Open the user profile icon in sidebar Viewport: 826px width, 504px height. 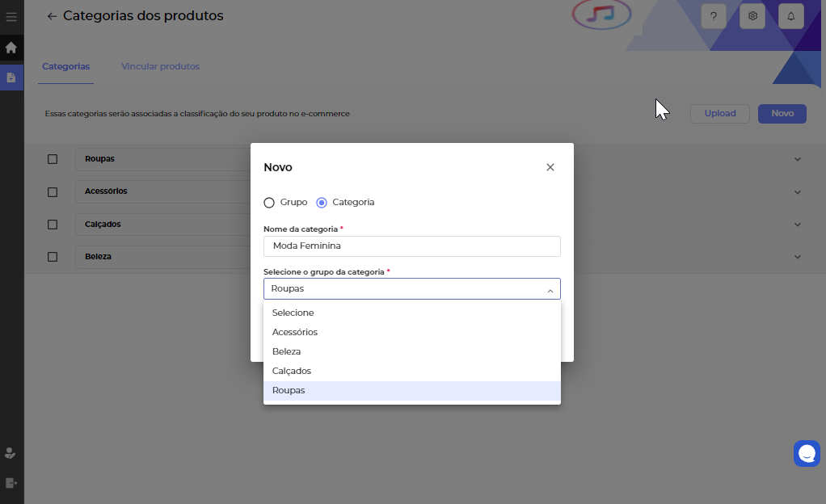point(11,453)
